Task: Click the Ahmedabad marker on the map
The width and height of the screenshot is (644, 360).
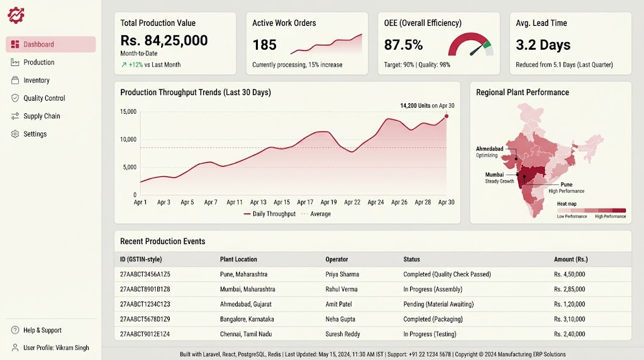Action: (516, 159)
